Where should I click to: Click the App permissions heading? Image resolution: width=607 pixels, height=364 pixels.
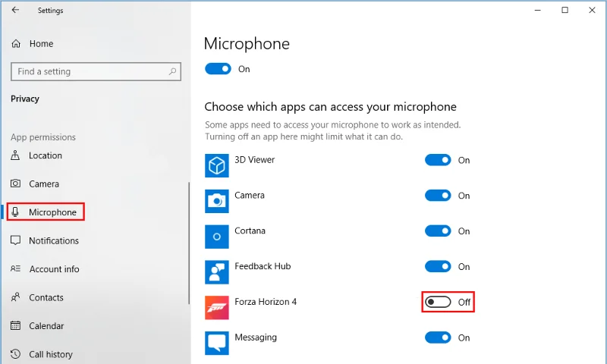coord(43,137)
